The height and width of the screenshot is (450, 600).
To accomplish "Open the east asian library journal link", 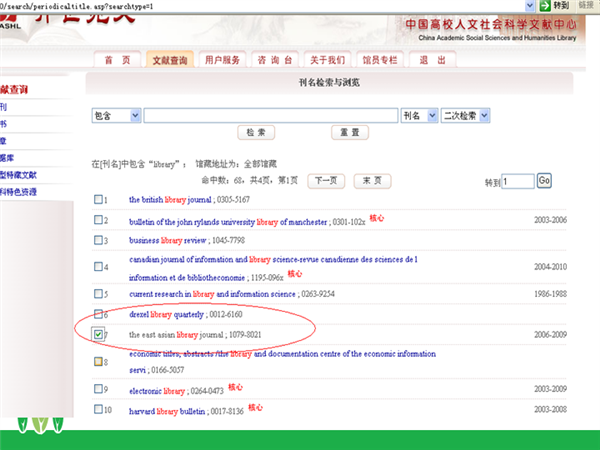I will pyautogui.click(x=176, y=335).
